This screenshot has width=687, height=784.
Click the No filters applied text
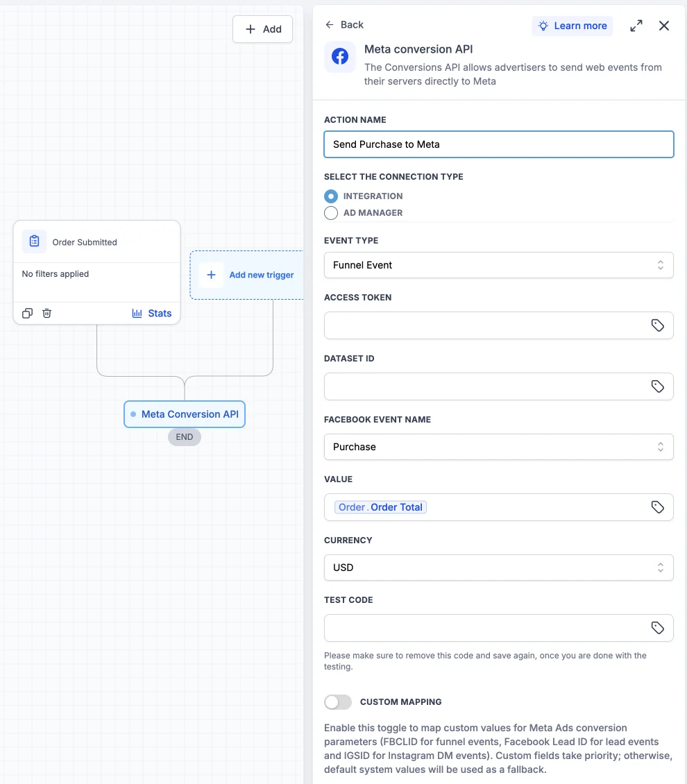56,274
